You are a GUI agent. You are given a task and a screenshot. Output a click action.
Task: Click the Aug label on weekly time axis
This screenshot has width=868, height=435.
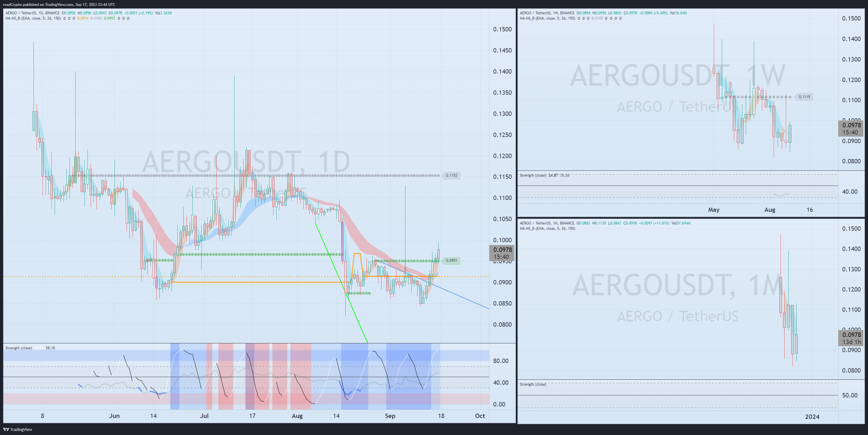770,210
